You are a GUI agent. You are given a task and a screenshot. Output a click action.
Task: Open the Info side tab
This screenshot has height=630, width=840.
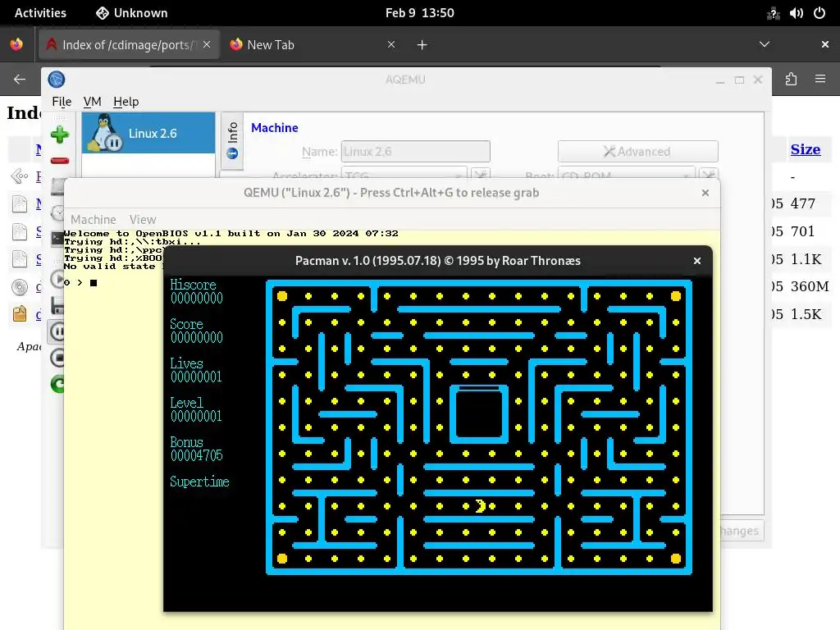click(x=232, y=141)
